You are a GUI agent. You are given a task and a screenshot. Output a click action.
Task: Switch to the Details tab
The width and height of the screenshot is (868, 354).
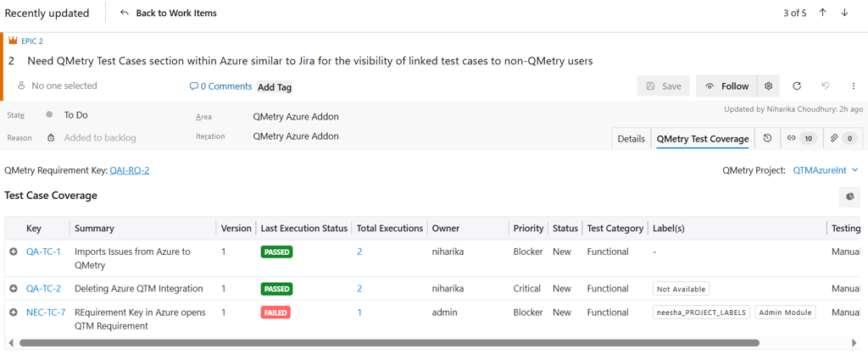point(631,139)
